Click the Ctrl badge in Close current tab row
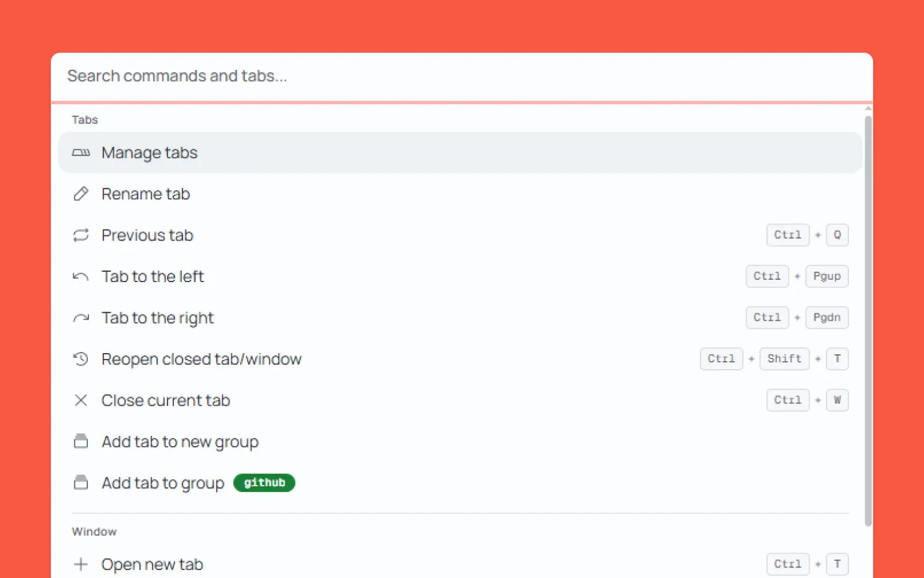Image resolution: width=924 pixels, height=578 pixels. coord(788,400)
